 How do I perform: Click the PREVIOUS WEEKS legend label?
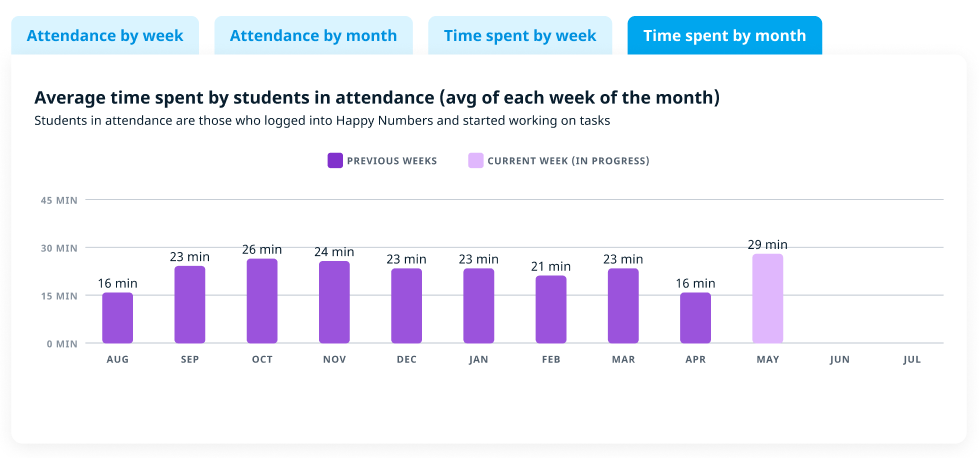coord(392,161)
